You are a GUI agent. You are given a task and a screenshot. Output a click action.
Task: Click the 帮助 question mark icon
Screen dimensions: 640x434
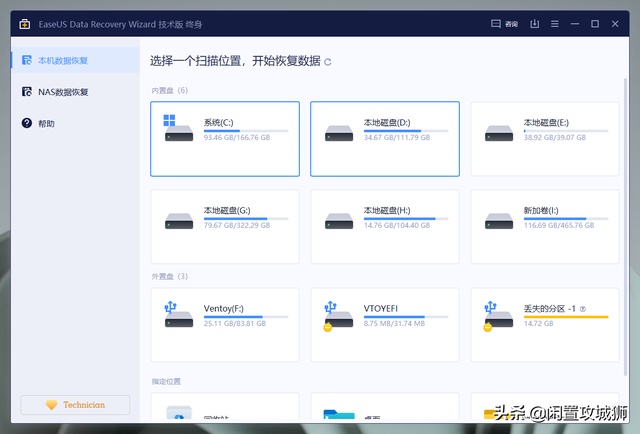click(27, 123)
